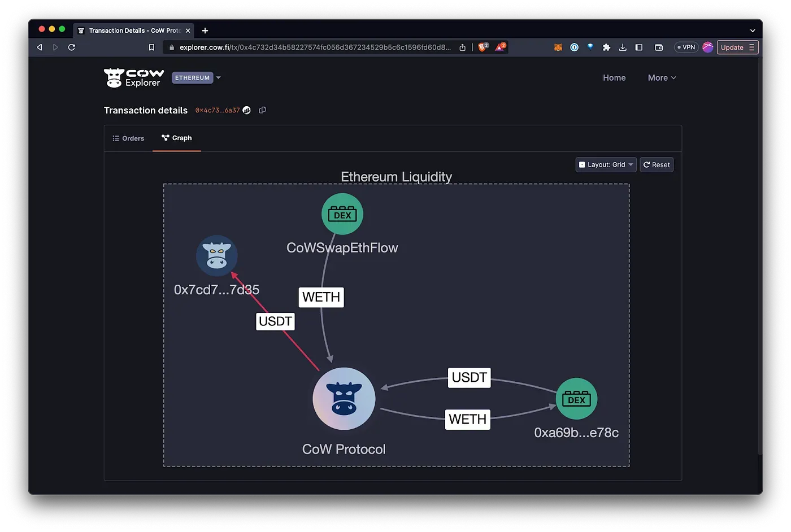
Task: Click the address bar URL
Action: click(315, 47)
